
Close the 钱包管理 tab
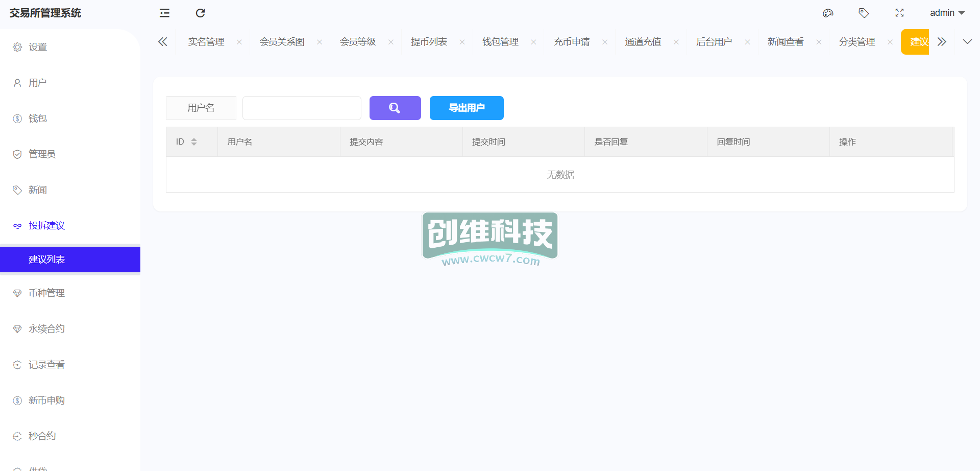533,42
